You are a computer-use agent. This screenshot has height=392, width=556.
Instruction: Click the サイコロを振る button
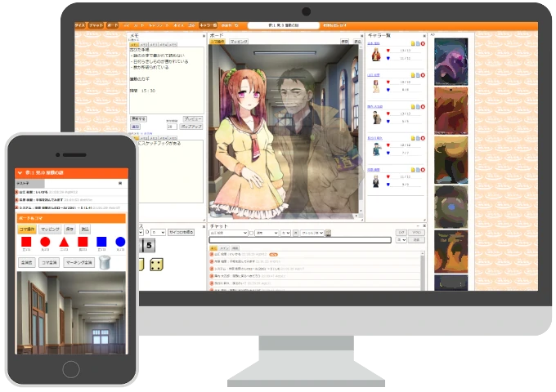pos(182,232)
